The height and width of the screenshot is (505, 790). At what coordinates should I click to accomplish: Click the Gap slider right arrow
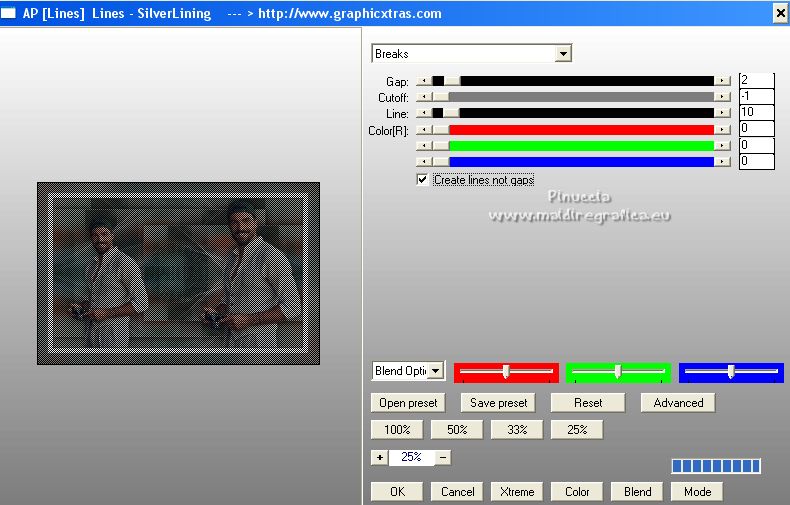point(722,81)
